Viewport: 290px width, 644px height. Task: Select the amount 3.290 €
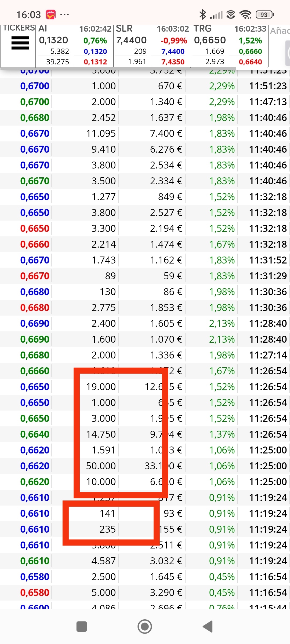(x=166, y=593)
